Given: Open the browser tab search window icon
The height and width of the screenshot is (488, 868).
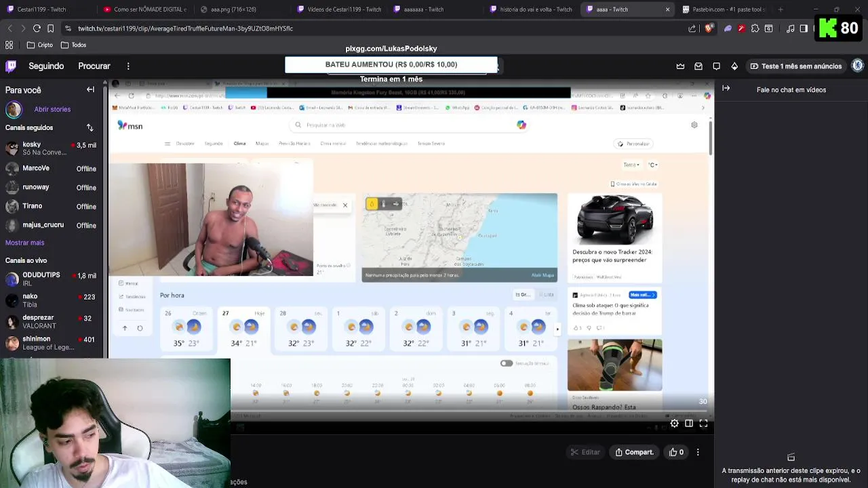Looking at the screenshot, I should click(768, 28).
